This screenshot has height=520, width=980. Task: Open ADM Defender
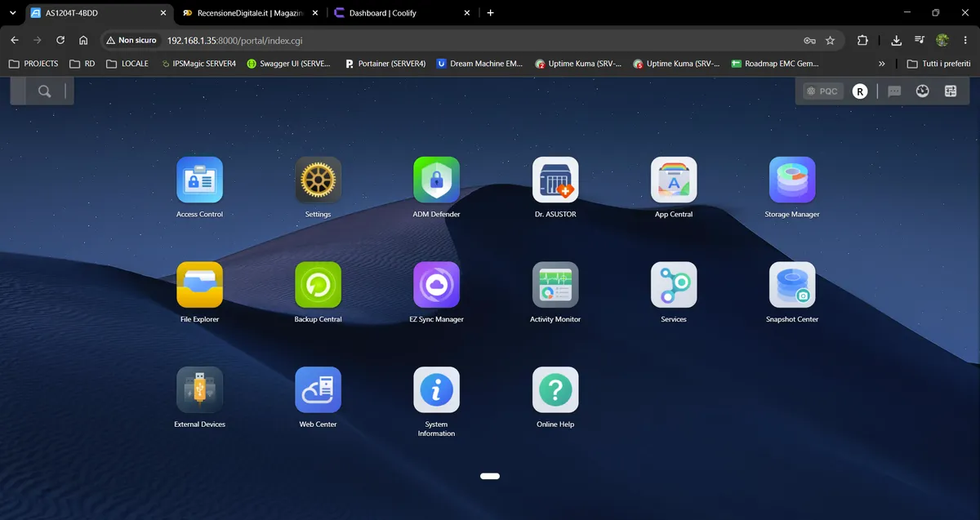point(436,180)
